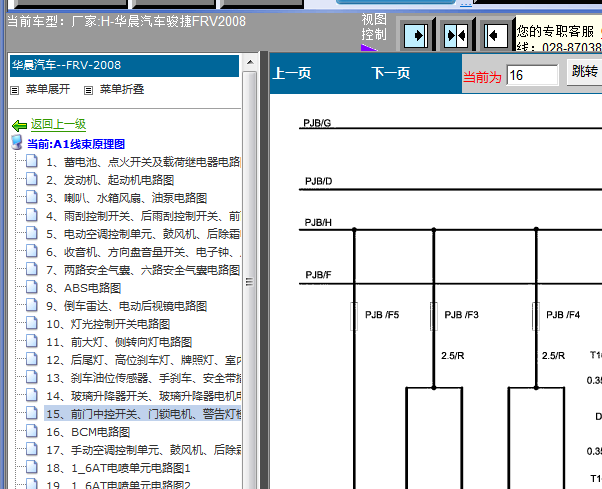Open 2、发动机、起动机电路图
This screenshot has width=602, height=489.
(x=110, y=180)
